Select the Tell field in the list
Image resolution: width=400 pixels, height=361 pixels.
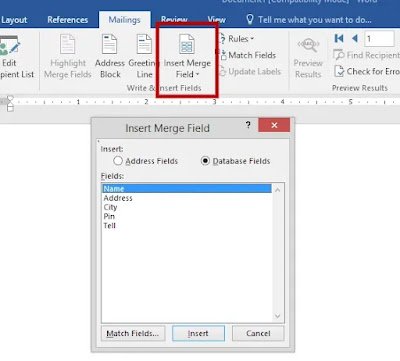coord(187,226)
